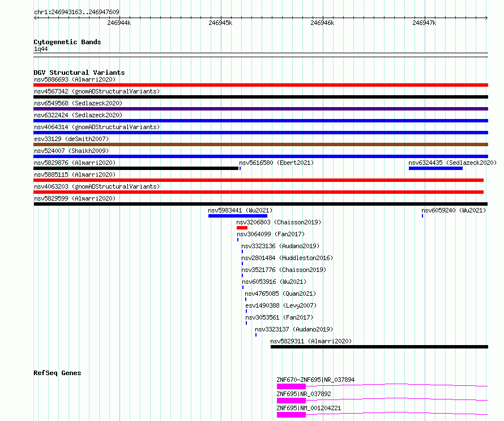Open nsv4765085 (Quan2021) label
Viewport: 504px width, 421px height.
click(x=280, y=294)
